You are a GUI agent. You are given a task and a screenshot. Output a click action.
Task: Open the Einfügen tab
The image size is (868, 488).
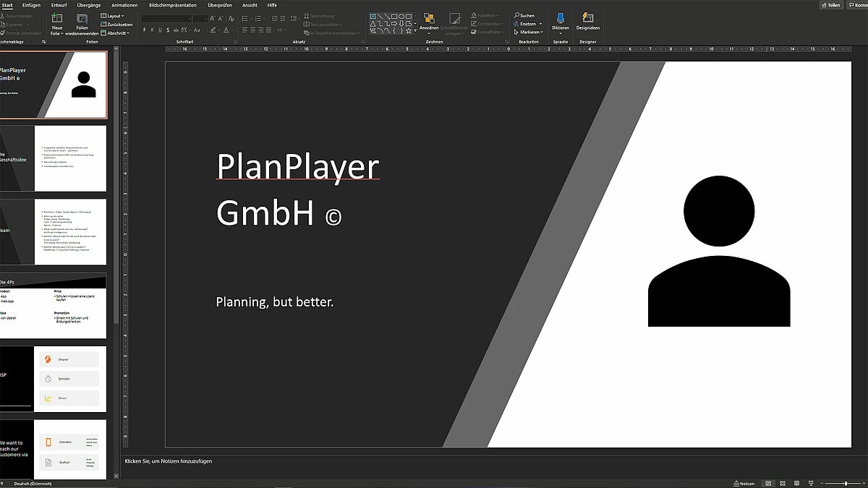[x=31, y=4]
